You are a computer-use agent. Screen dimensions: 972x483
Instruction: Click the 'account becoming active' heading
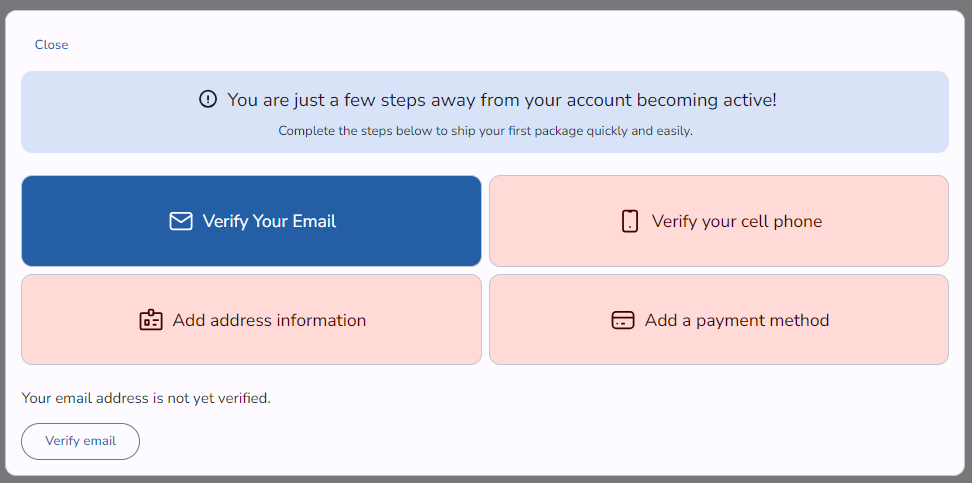[502, 100]
